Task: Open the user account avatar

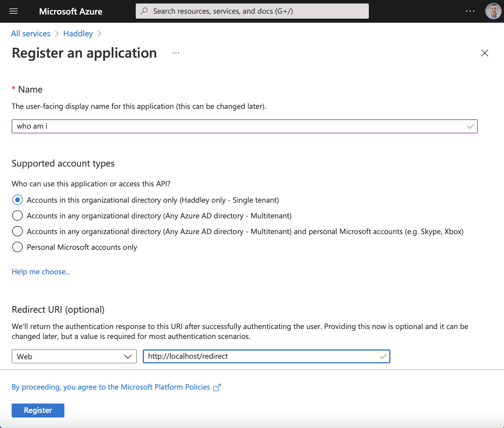Action: pyautogui.click(x=493, y=11)
